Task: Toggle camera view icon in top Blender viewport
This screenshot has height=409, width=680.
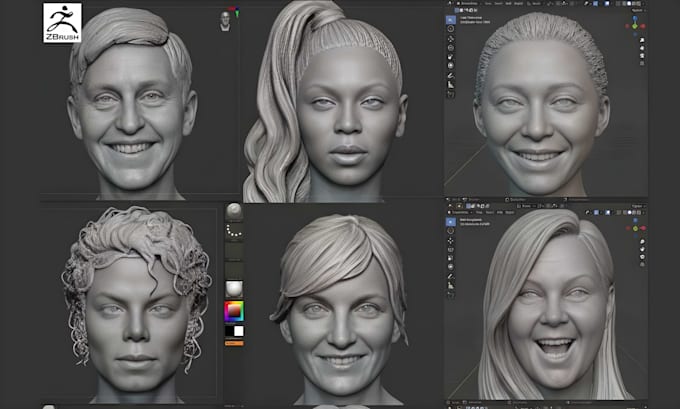Action: pos(642,56)
